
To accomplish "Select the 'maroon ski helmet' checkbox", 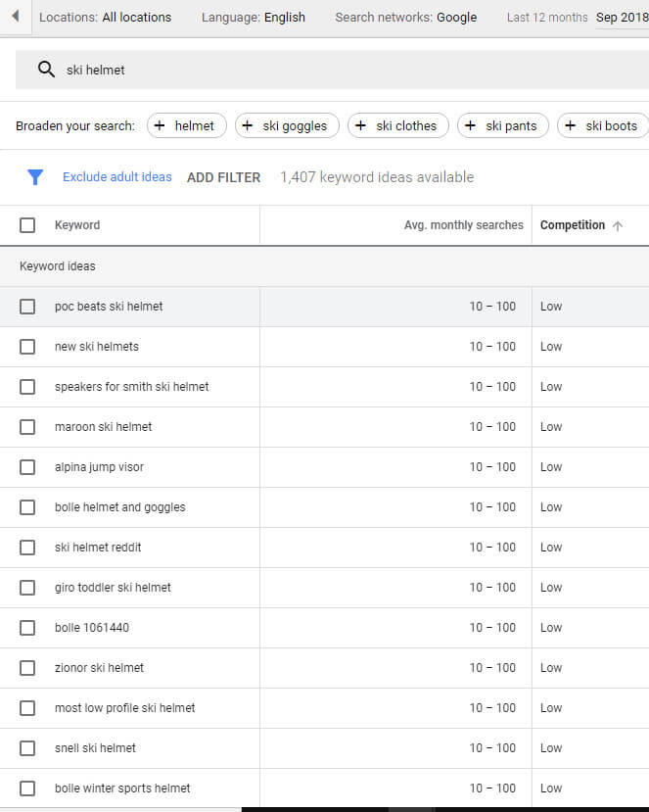I will 27,427.
